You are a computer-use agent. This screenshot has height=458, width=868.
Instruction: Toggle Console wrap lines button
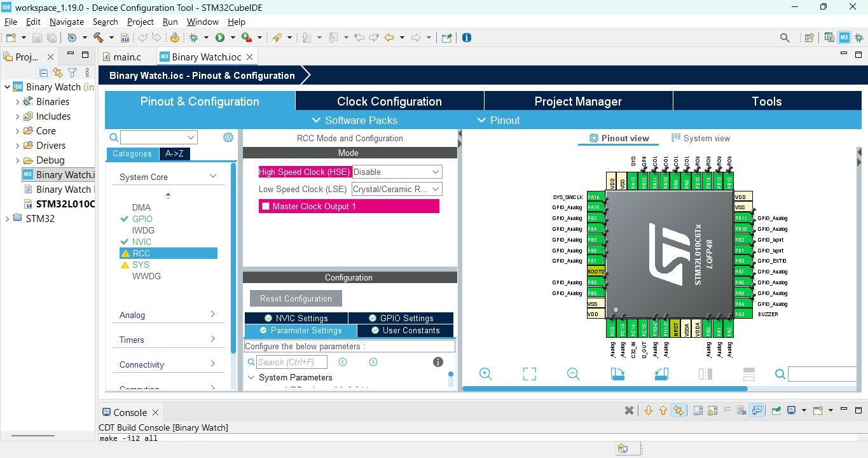pyautogui.click(x=727, y=410)
